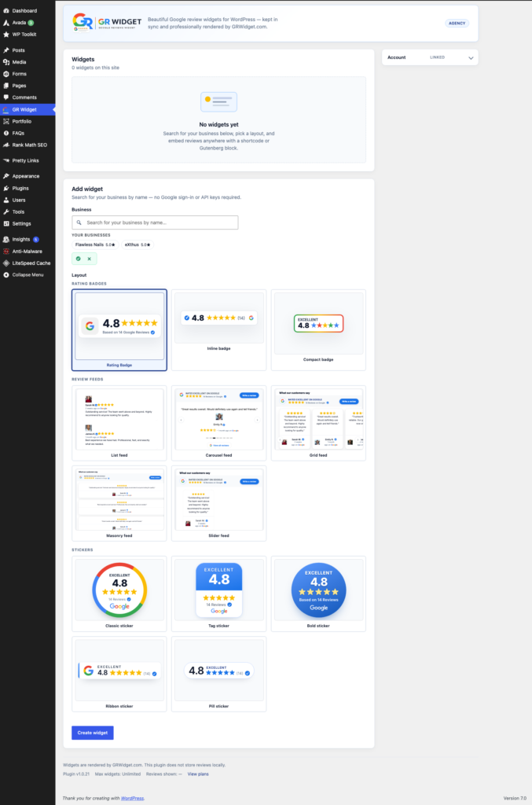Choose the Inline badge layout
Screen dimensions: 532x805
pos(218,330)
